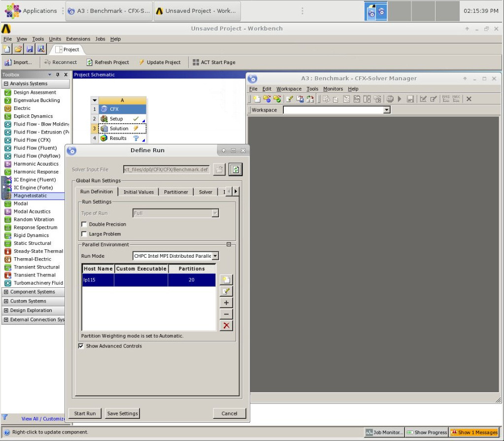Collapse the Parallel Environment section
The image size is (504, 441).
(x=229, y=244)
